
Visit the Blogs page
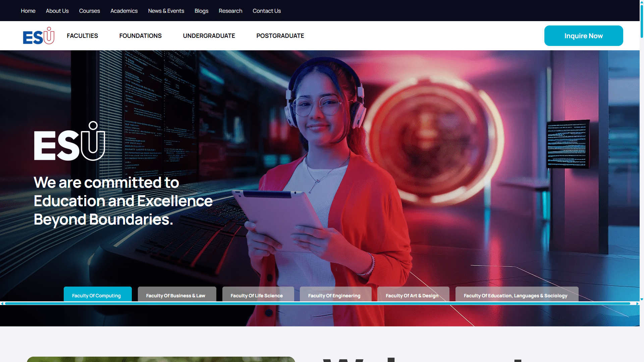click(202, 11)
